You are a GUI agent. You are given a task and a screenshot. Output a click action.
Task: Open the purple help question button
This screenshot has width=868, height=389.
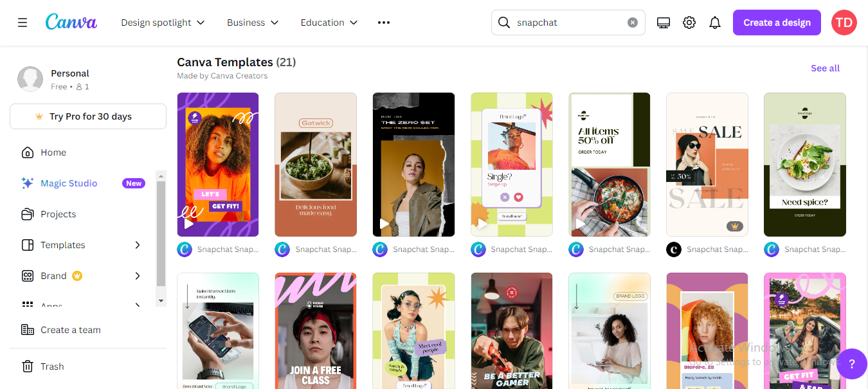coord(852,364)
